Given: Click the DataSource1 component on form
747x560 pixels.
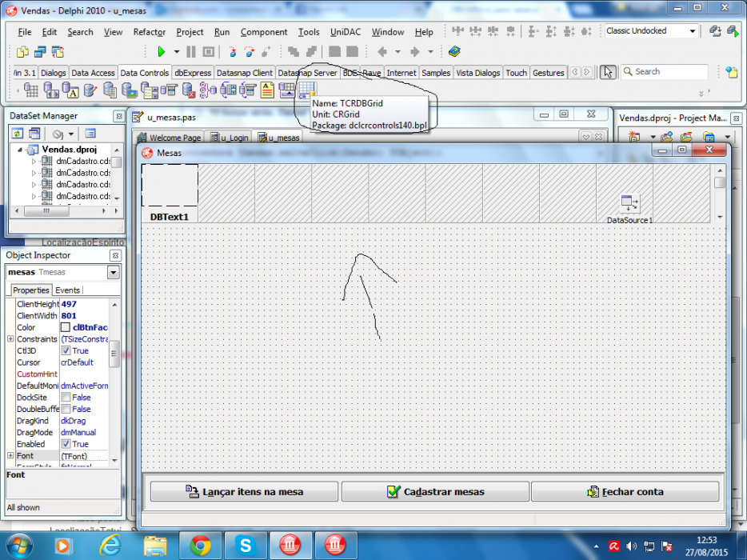Looking at the screenshot, I should (x=629, y=203).
